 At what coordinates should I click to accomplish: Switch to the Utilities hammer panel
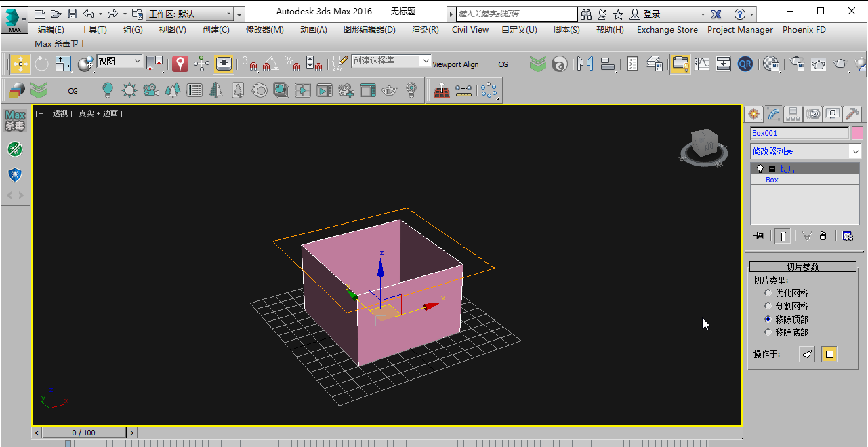coord(852,114)
